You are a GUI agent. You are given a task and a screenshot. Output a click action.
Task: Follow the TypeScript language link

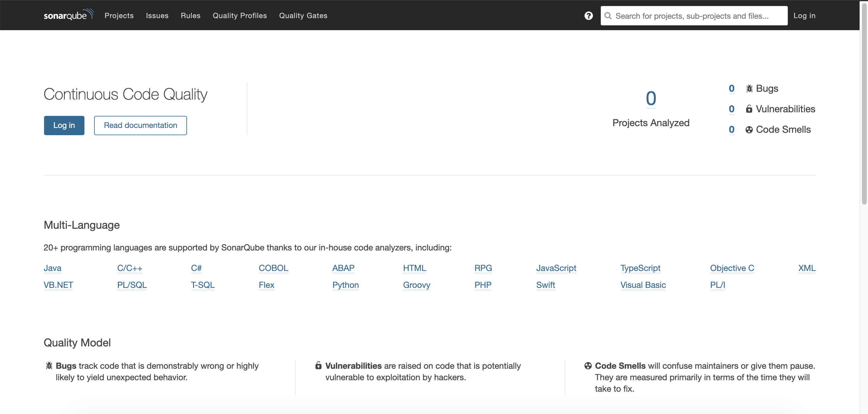[x=640, y=268]
